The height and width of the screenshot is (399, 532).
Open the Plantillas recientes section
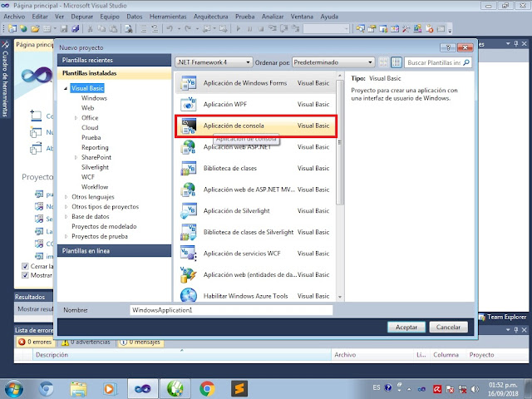[x=115, y=60]
